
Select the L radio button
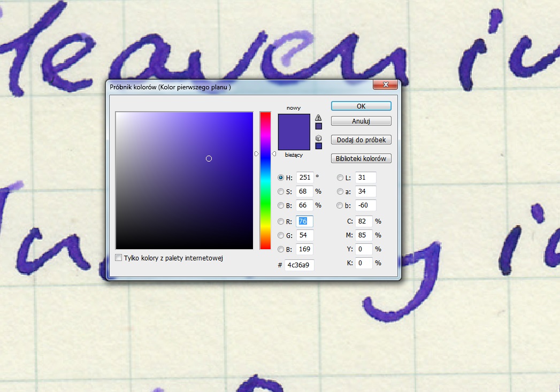[x=340, y=178]
